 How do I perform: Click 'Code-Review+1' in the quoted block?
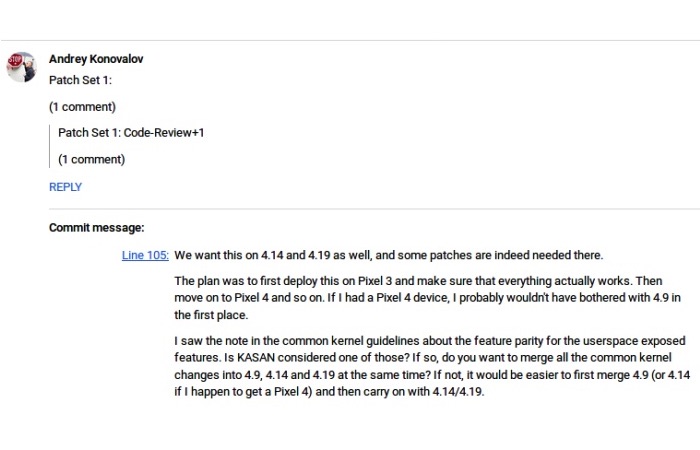[164, 133]
